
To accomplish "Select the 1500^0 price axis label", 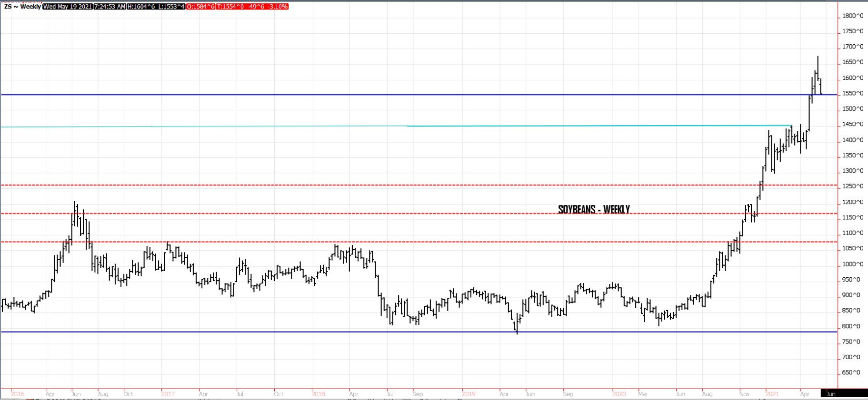I will 853,109.
